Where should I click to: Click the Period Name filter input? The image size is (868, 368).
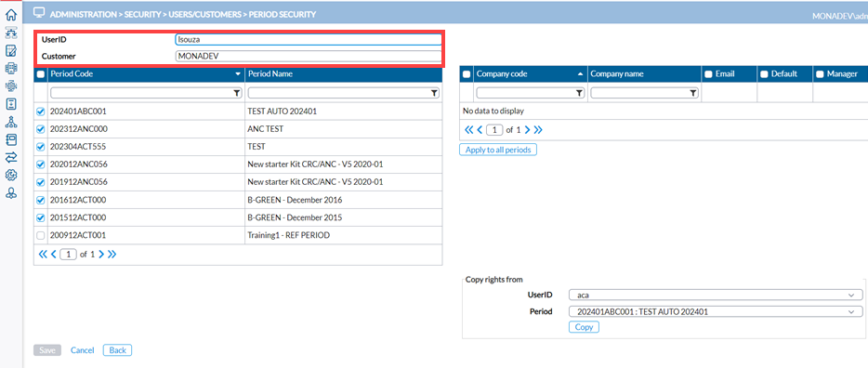tap(343, 93)
